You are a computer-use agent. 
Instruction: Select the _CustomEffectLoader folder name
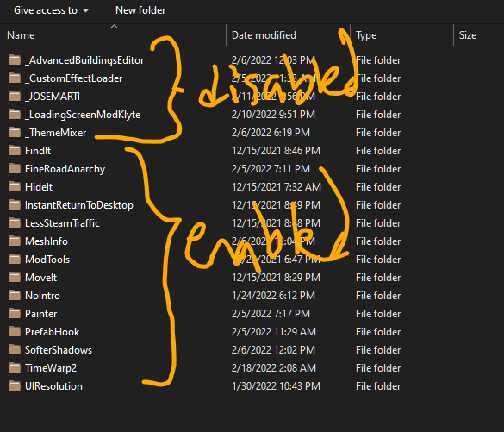pos(74,78)
